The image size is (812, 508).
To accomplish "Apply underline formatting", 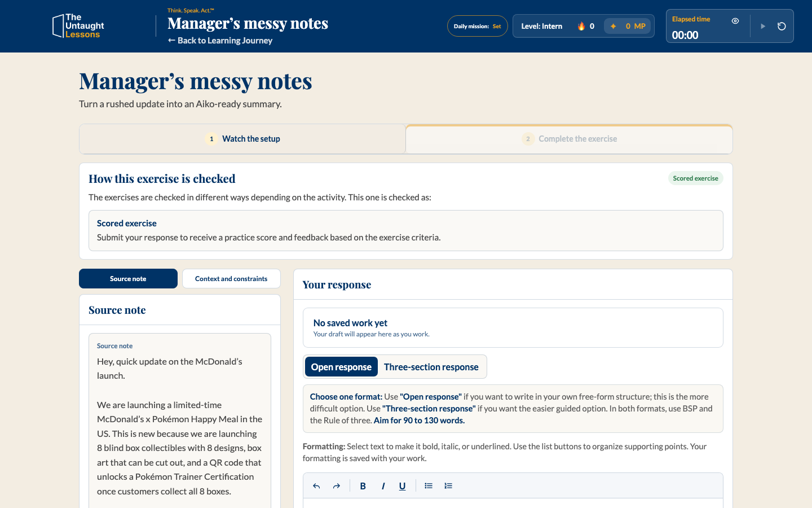I will (403, 486).
